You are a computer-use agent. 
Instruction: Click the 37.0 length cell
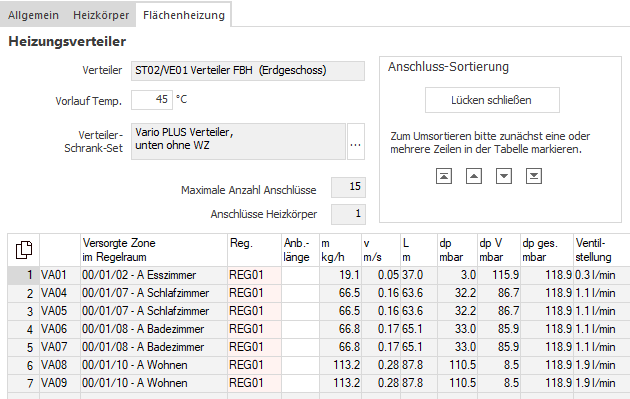[x=419, y=275]
